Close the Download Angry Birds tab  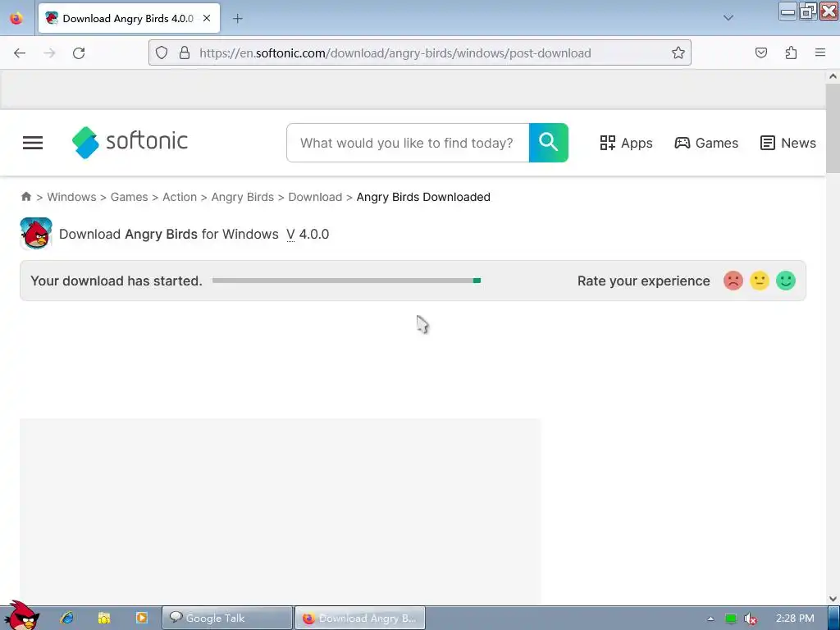point(207,18)
